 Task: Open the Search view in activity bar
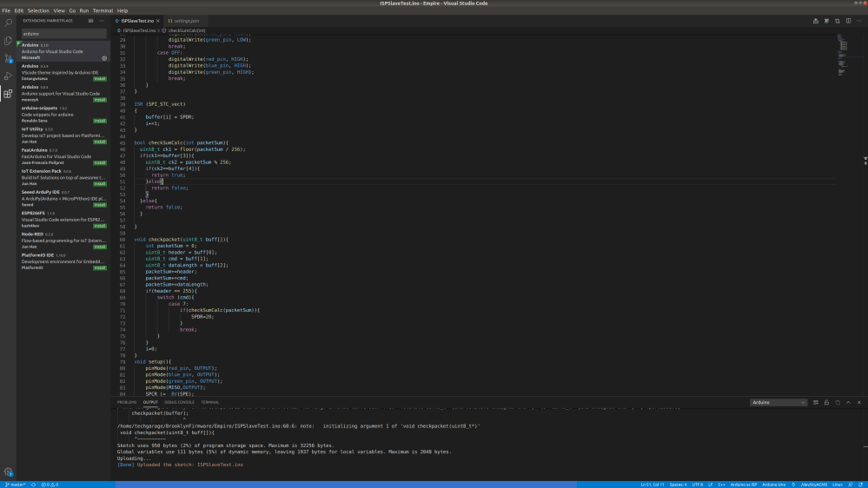[x=8, y=23]
